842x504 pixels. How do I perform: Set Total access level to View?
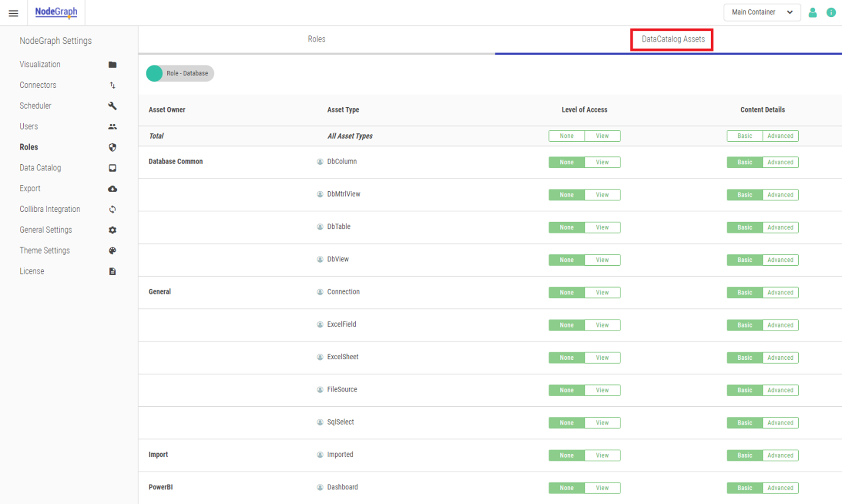(x=602, y=136)
